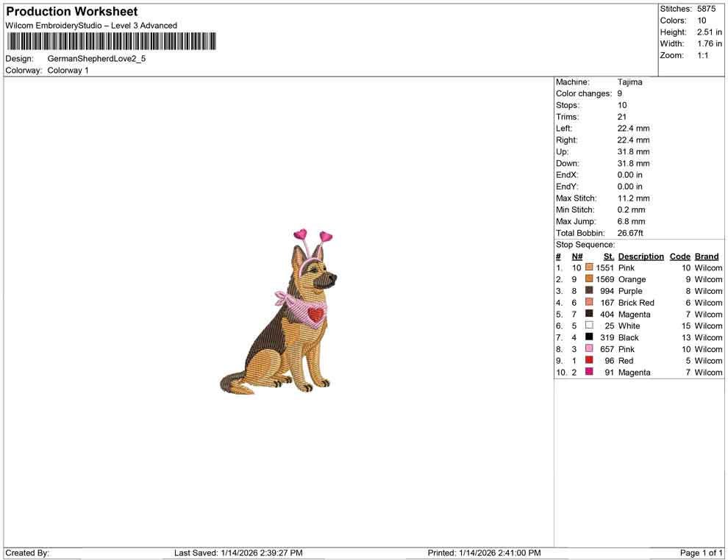The image size is (728, 560).
Task: Click the Brand column header
Action: 706,256
